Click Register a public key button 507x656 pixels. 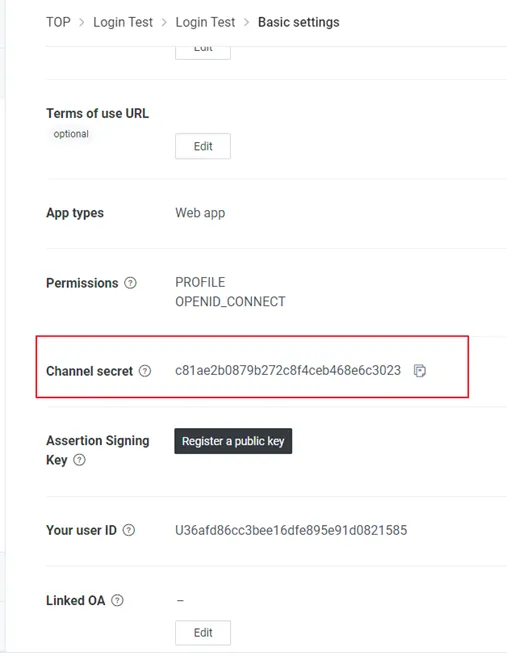coord(233,441)
